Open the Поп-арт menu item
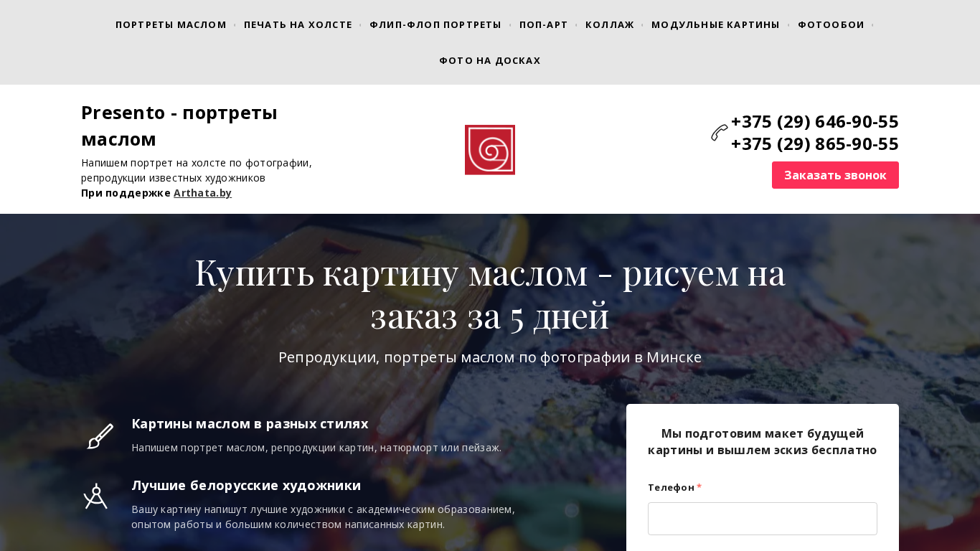Image resolution: width=980 pixels, height=551 pixels. coord(544,24)
